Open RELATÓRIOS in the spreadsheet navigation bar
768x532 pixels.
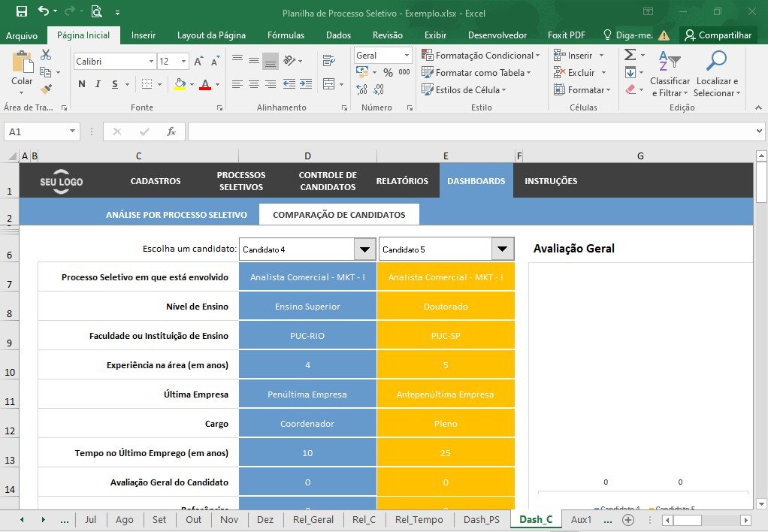402,181
